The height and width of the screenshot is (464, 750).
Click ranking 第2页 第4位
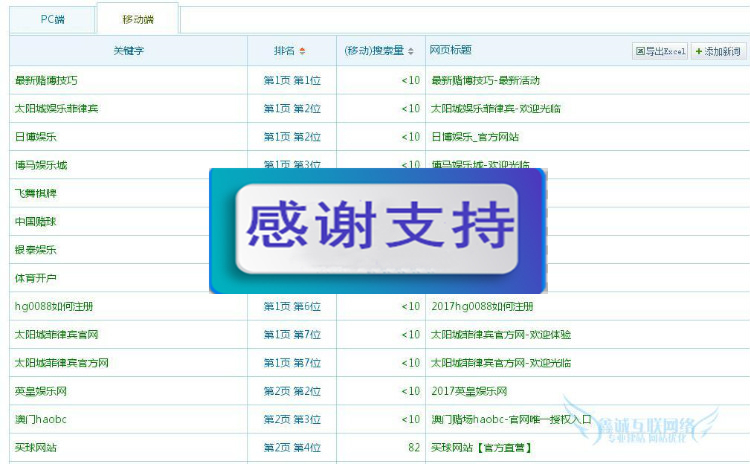(292, 447)
